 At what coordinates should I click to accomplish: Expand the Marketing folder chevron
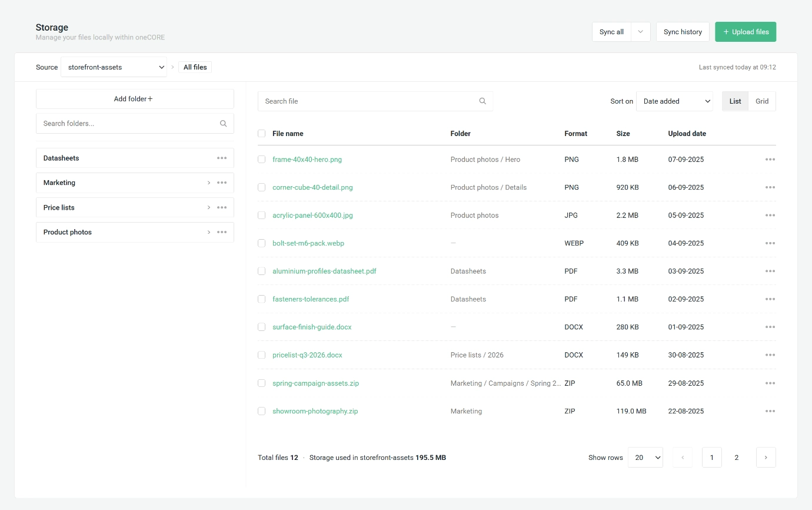209,183
